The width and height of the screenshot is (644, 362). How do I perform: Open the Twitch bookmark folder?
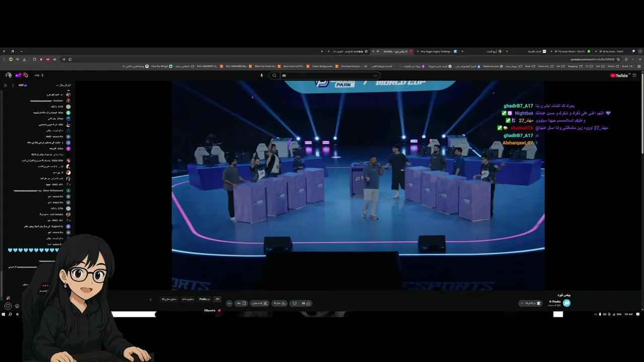point(613,66)
